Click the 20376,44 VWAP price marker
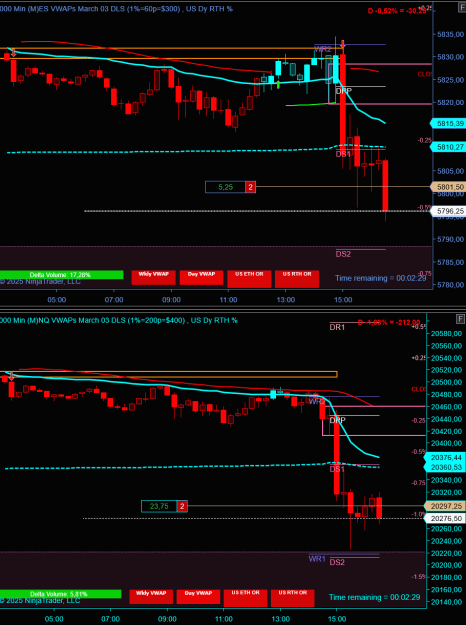 coord(446,458)
